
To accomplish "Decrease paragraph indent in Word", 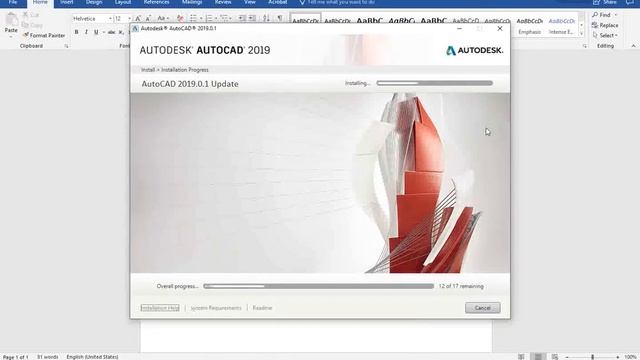I will point(242,18).
